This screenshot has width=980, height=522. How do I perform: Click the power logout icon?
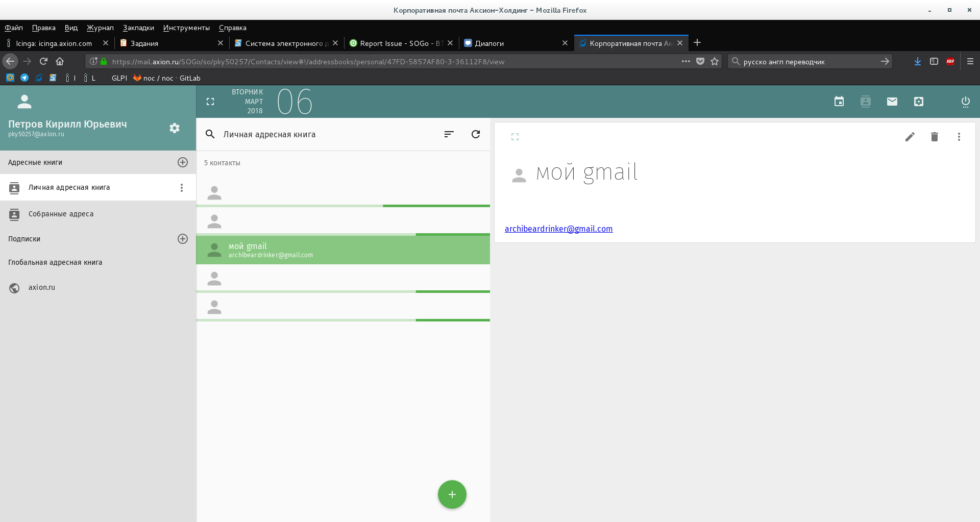coord(965,102)
